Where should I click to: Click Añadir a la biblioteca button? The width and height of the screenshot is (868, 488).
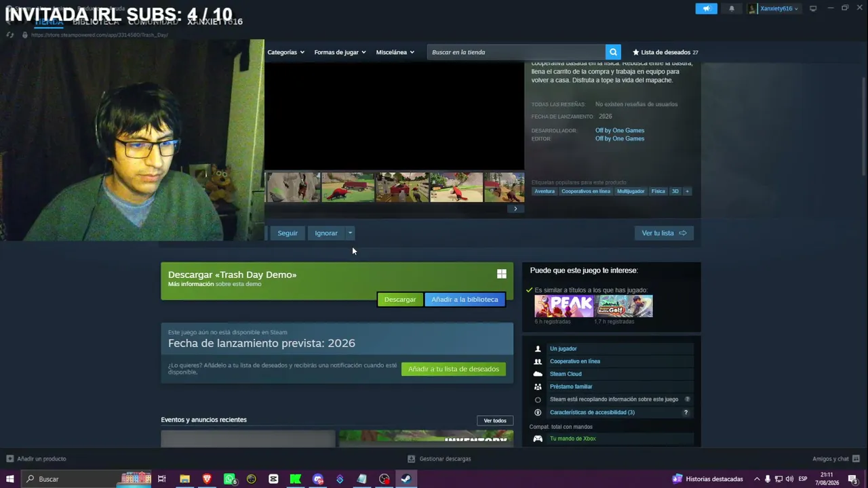pyautogui.click(x=465, y=300)
